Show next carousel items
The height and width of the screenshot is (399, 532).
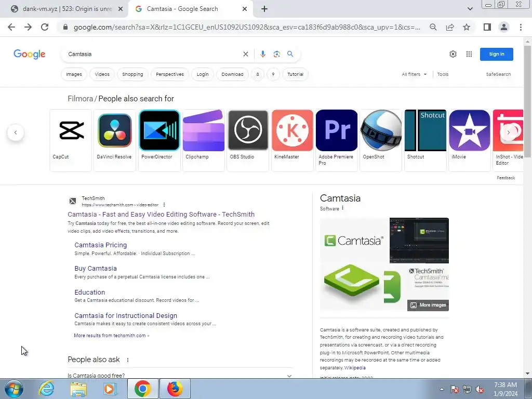(x=508, y=132)
